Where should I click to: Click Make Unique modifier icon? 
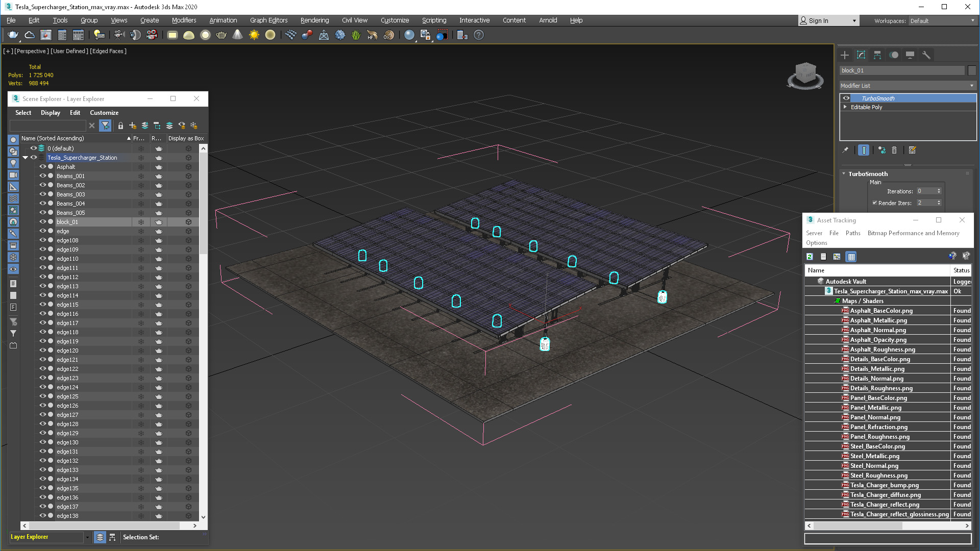click(882, 150)
